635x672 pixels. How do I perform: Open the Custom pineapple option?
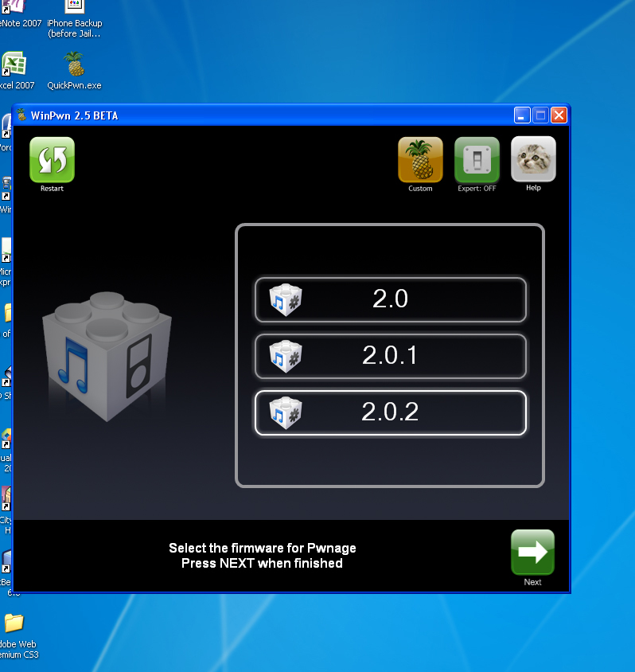420,160
